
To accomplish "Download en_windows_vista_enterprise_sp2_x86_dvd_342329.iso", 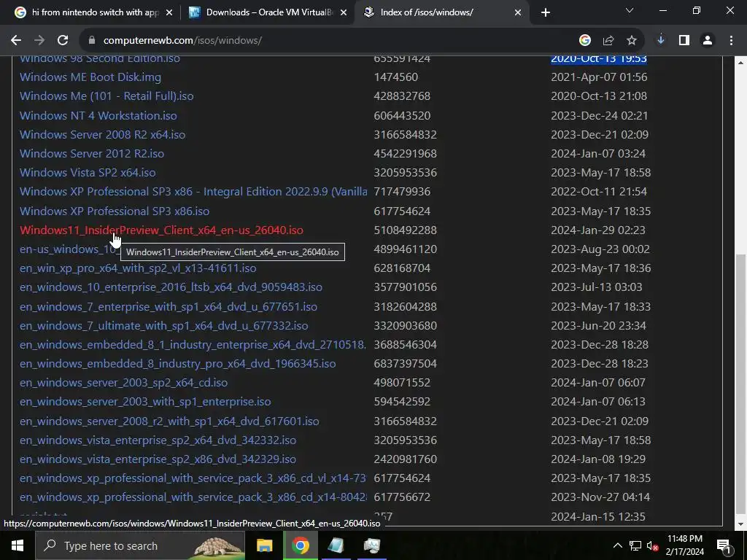I will click(x=158, y=460).
